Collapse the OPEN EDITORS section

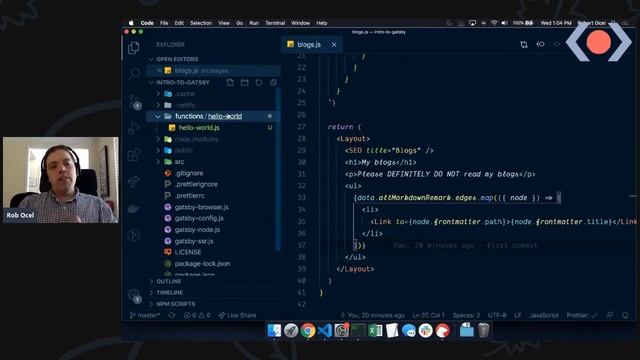click(x=151, y=59)
